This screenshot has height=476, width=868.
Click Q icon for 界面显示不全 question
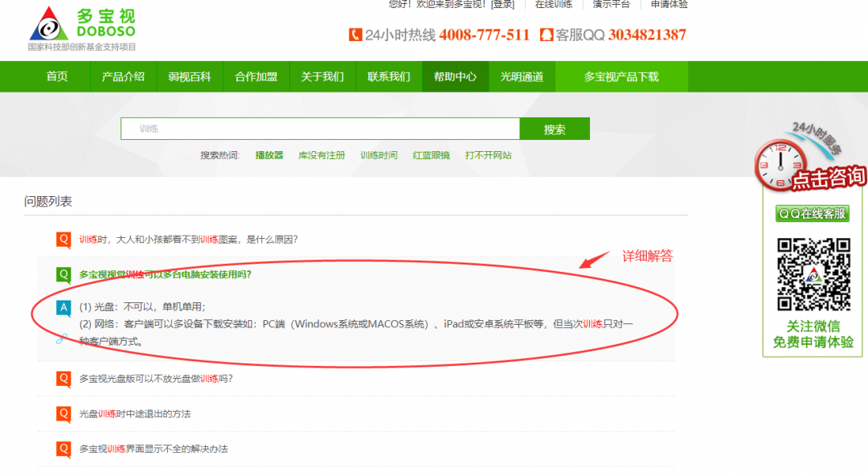pos(63,449)
